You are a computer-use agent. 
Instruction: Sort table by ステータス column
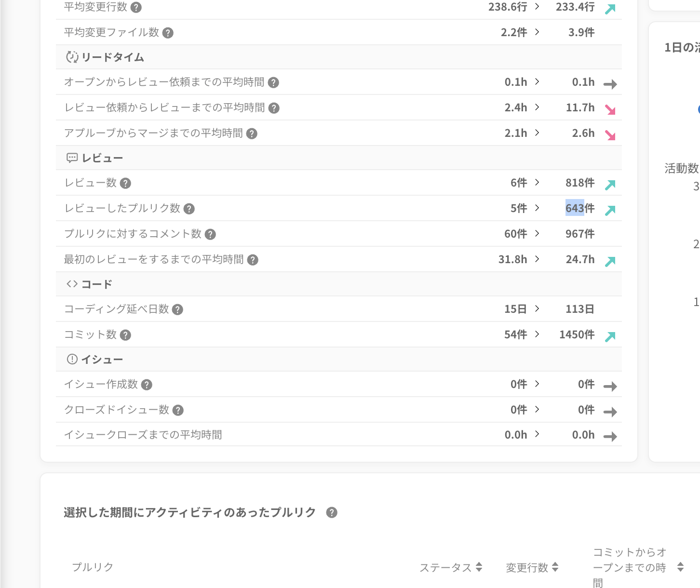[479, 567]
